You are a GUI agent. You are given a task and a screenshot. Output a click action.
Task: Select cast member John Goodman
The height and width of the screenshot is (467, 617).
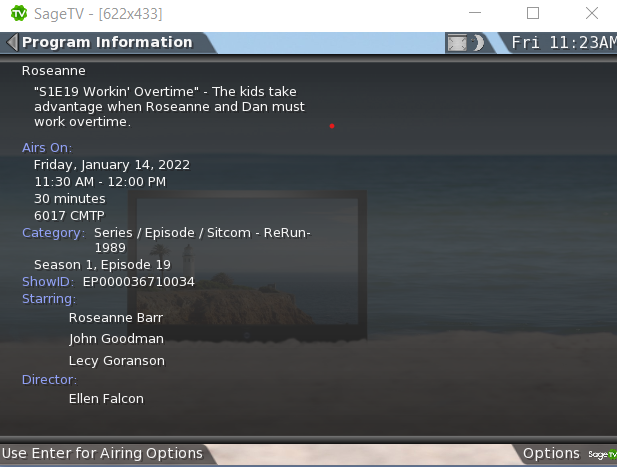tap(116, 339)
